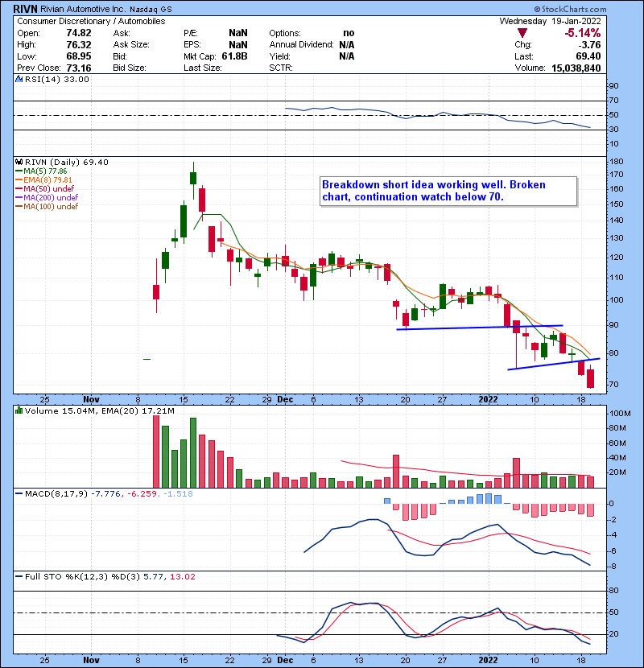This screenshot has height=668, width=644.
Task: Click the 100M volume axis label
Action: coord(620,413)
